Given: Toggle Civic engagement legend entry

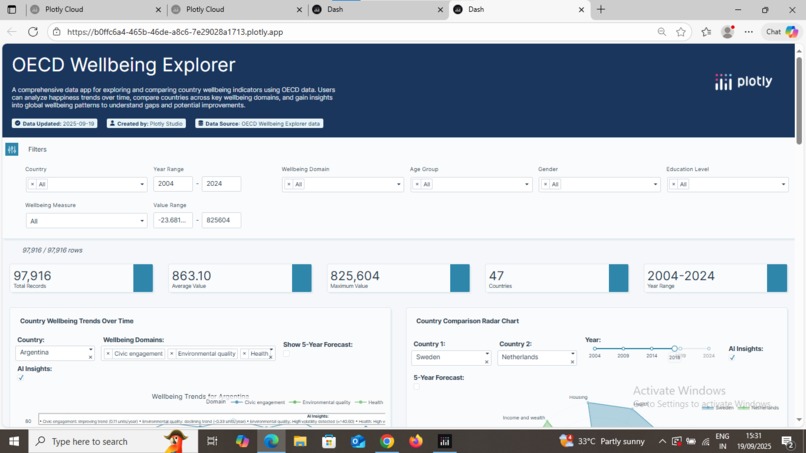Looking at the screenshot, I should [x=258, y=402].
